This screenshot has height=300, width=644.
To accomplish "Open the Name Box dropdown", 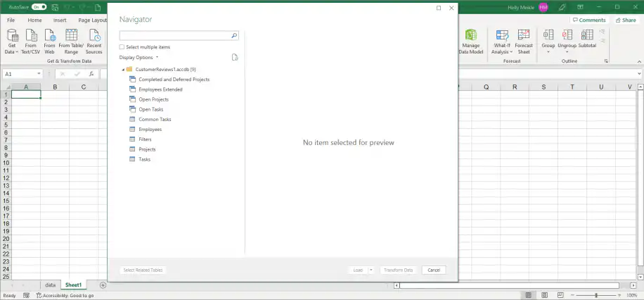I will [x=39, y=74].
